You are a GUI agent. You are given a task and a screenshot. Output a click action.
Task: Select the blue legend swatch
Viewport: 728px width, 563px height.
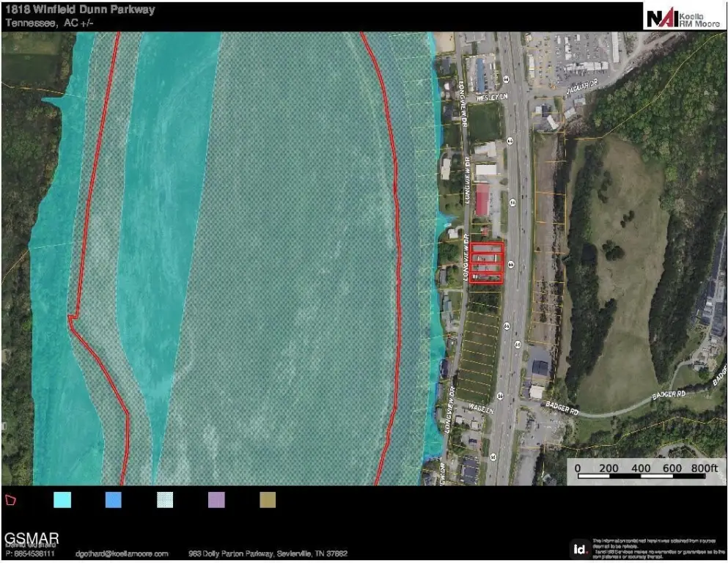click(114, 500)
